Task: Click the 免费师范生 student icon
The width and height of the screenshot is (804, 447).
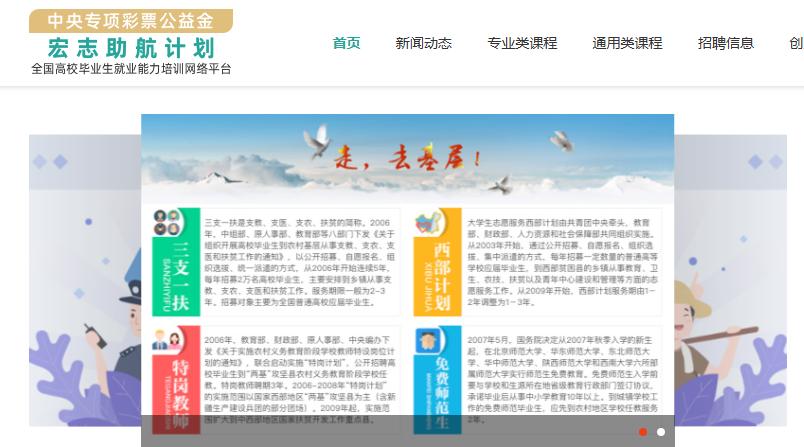Action: 429,339
